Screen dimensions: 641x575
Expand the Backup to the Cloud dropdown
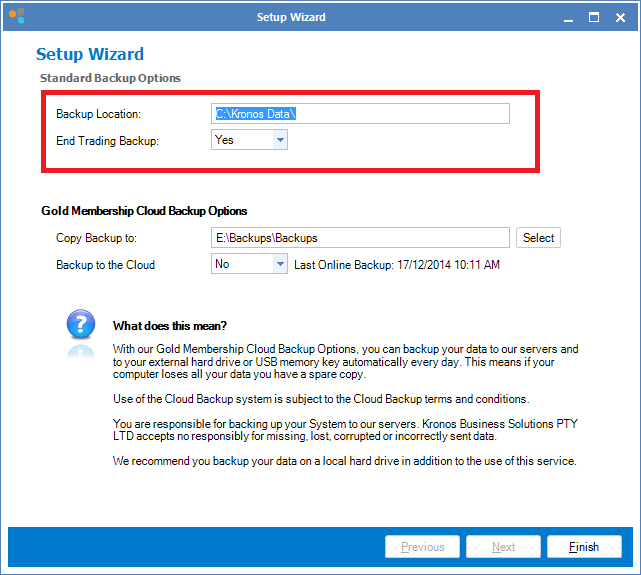279,264
